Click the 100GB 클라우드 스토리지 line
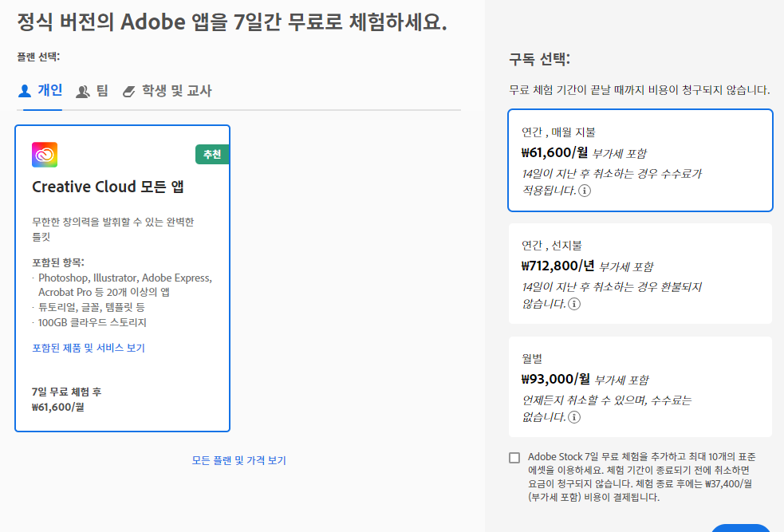The width and height of the screenshot is (784, 532). (92, 322)
